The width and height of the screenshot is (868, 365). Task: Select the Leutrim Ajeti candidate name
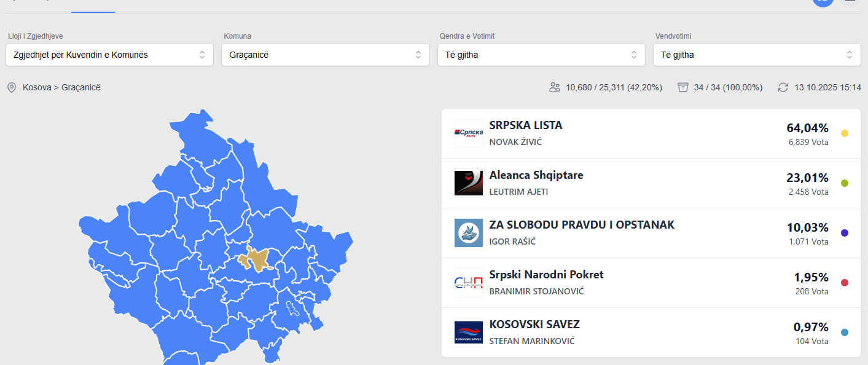click(518, 192)
